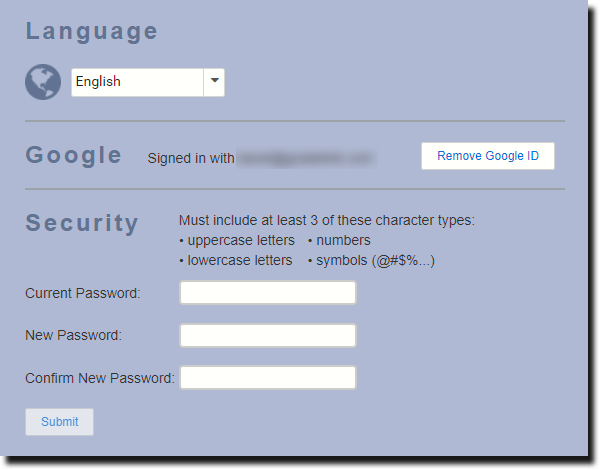Click the Security section heading
This screenshot has width=600, height=470.
(82, 223)
